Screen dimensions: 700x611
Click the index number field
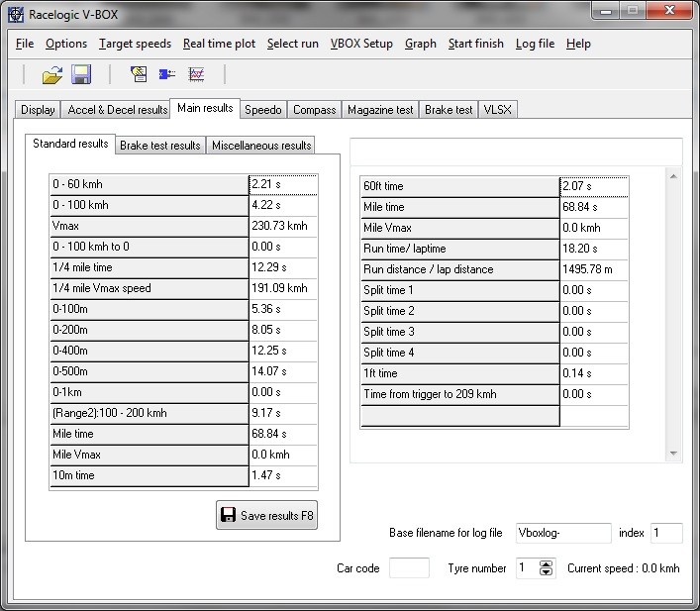665,534
